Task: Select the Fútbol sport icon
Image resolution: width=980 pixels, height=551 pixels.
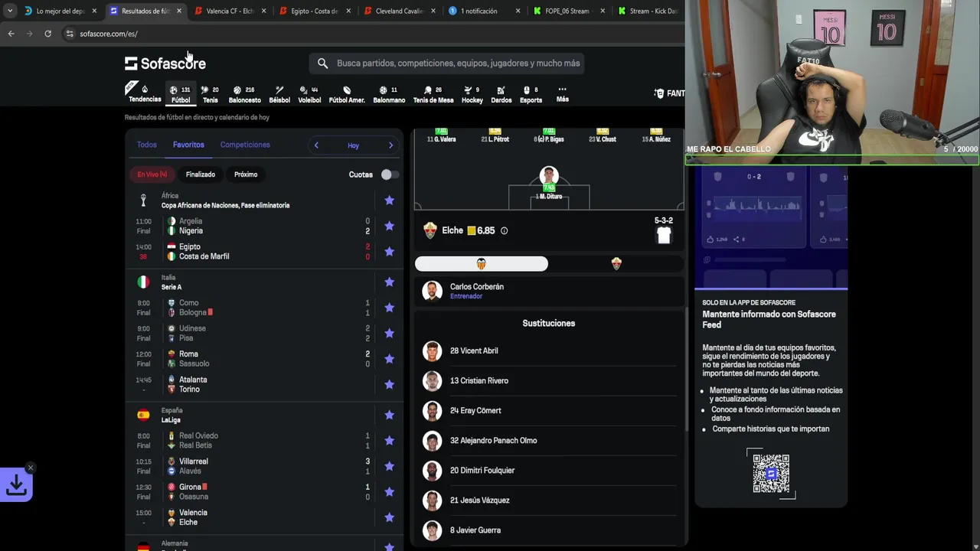Action: pos(181,94)
